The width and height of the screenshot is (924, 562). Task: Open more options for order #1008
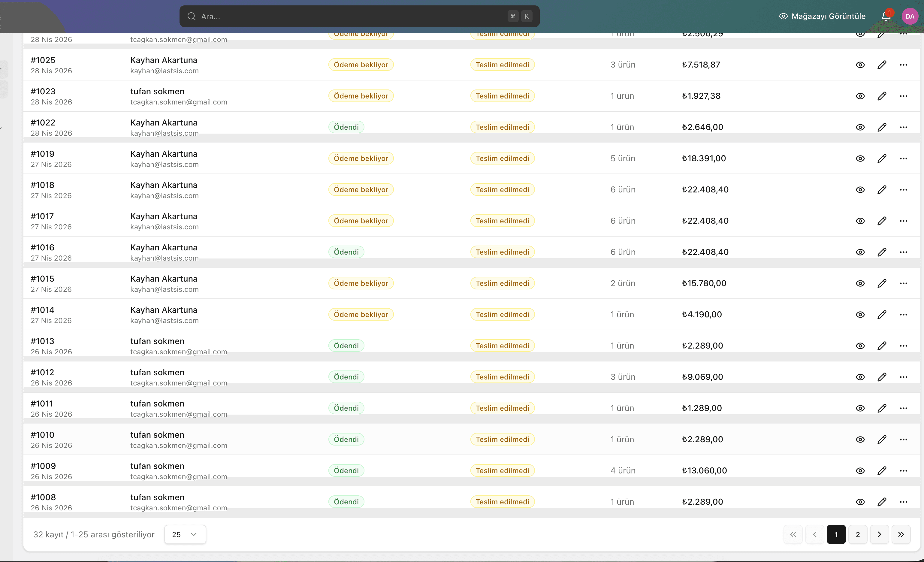(903, 502)
